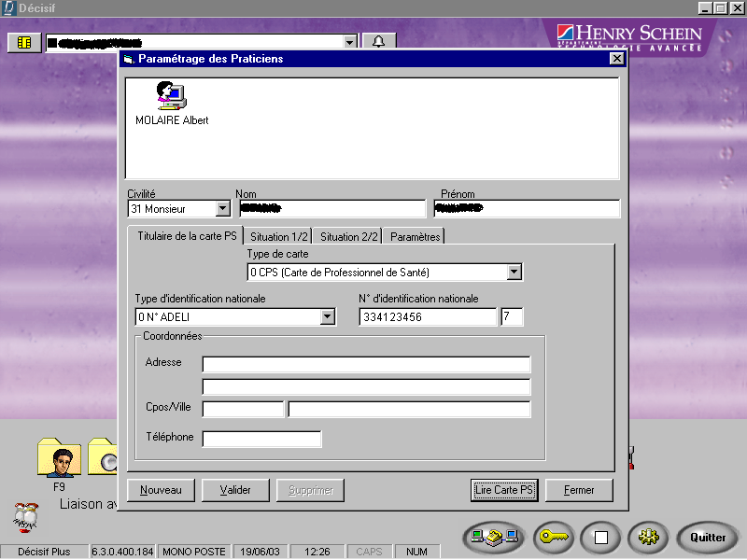Click the white square icon button
Image resolution: width=747 pixels, height=560 pixels.
[600, 538]
